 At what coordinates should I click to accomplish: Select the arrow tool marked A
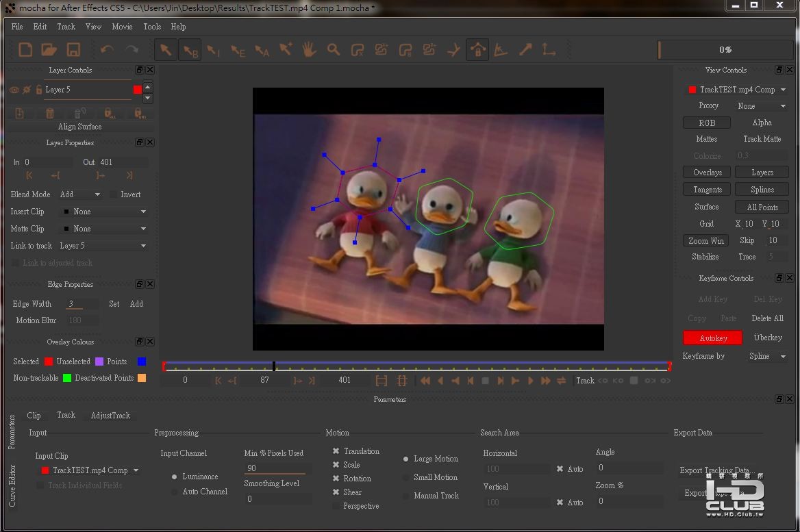click(x=262, y=51)
